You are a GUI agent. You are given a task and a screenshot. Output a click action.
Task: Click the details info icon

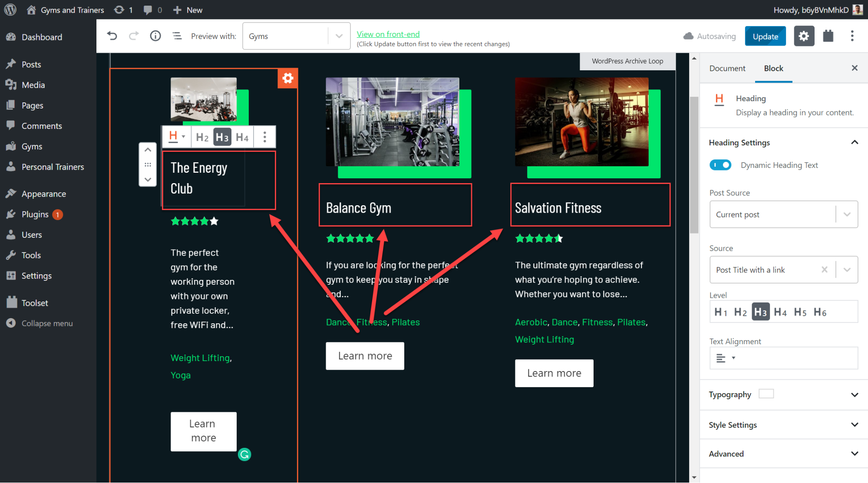pyautogui.click(x=155, y=36)
